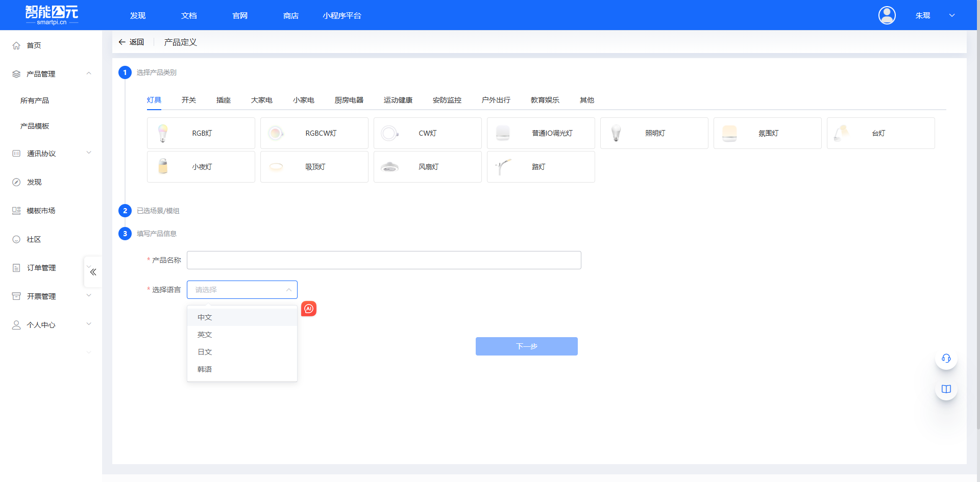The image size is (980, 482).
Task: Choose 英文 from the language list
Action: pos(205,335)
